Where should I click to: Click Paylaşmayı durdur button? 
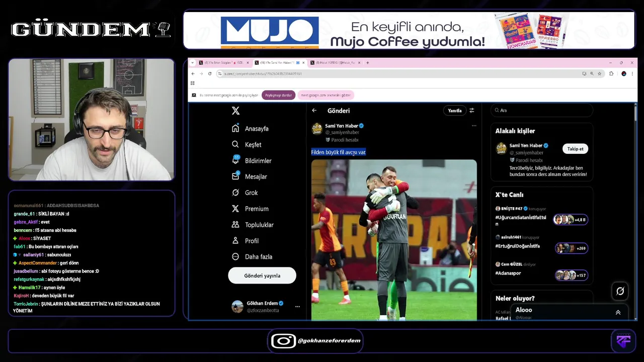point(278,95)
